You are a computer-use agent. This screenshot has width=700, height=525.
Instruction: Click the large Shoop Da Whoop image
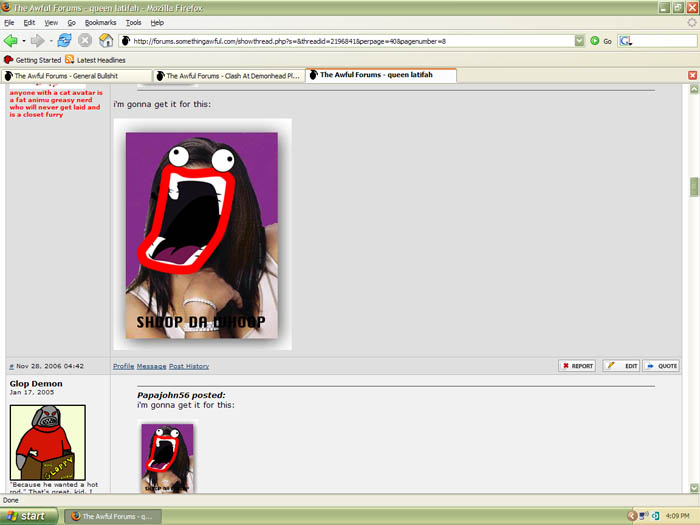(x=202, y=234)
